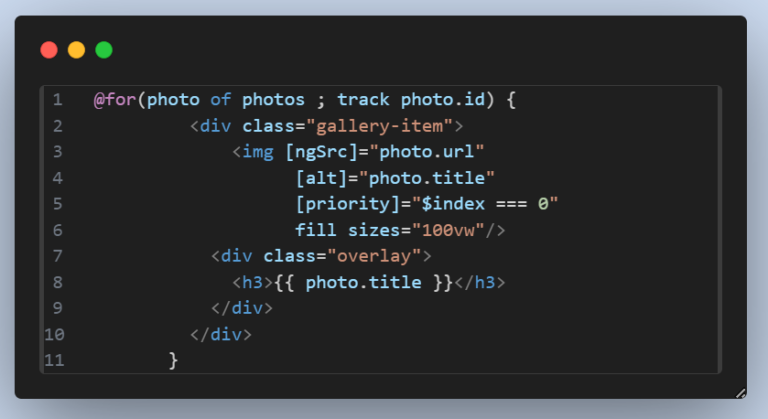
Task: Click the @for keyword on line 1
Action: (x=115, y=100)
